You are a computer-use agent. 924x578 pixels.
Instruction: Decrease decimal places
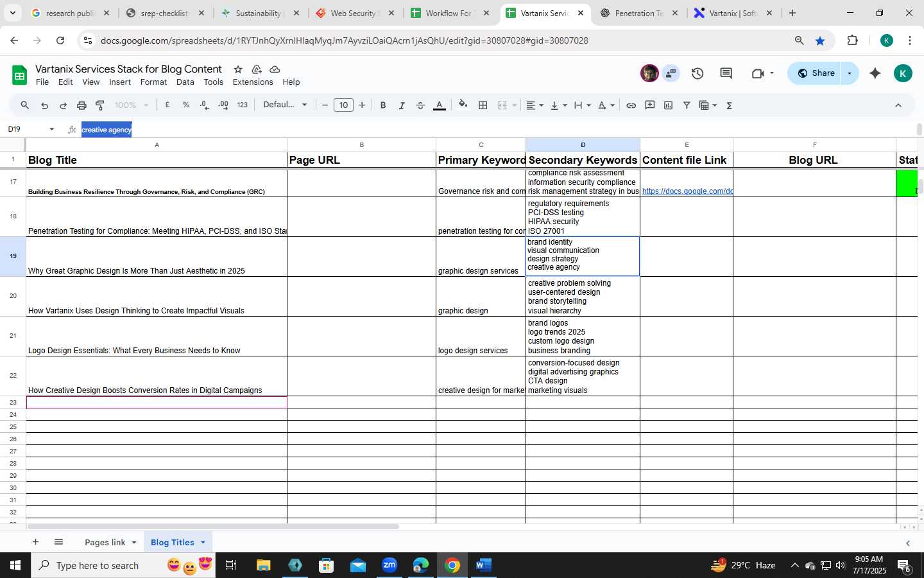[x=205, y=105]
